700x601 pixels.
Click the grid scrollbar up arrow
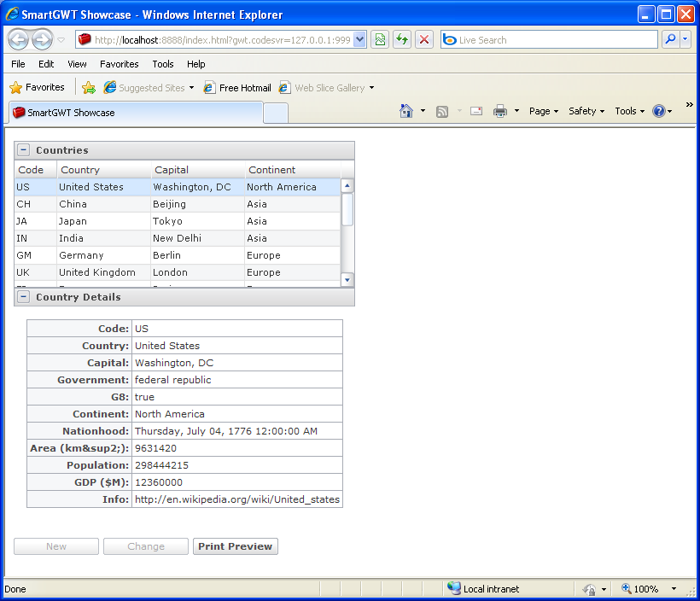pyautogui.click(x=347, y=185)
